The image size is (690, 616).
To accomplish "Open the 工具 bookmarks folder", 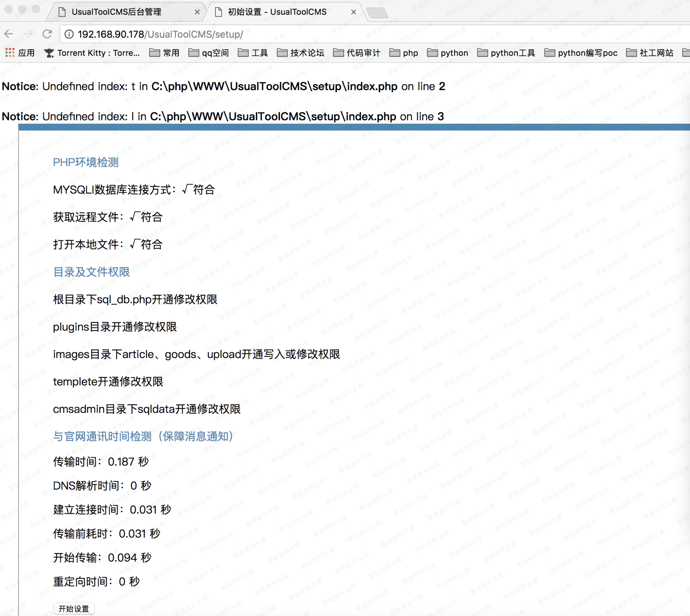I will coord(253,53).
